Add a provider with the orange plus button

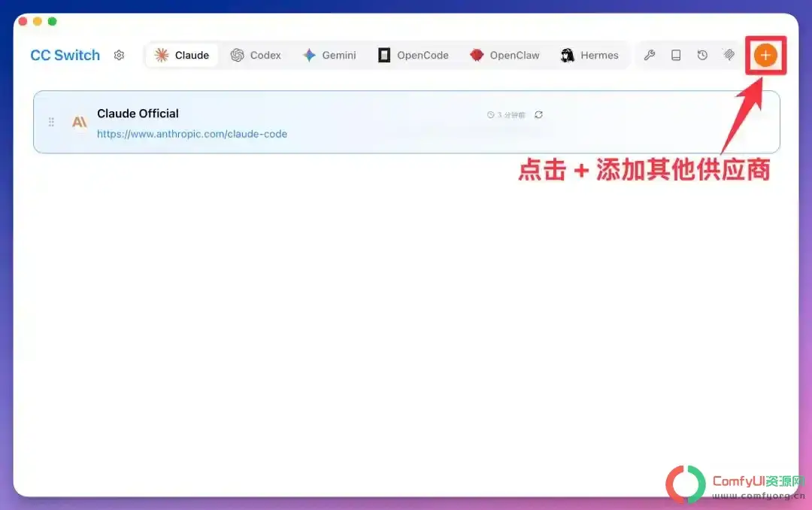click(765, 55)
